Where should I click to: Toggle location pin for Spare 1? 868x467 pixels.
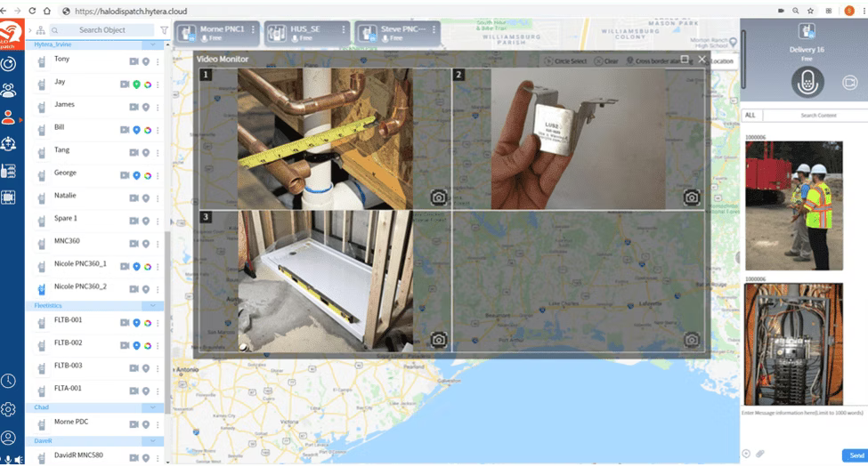click(146, 221)
